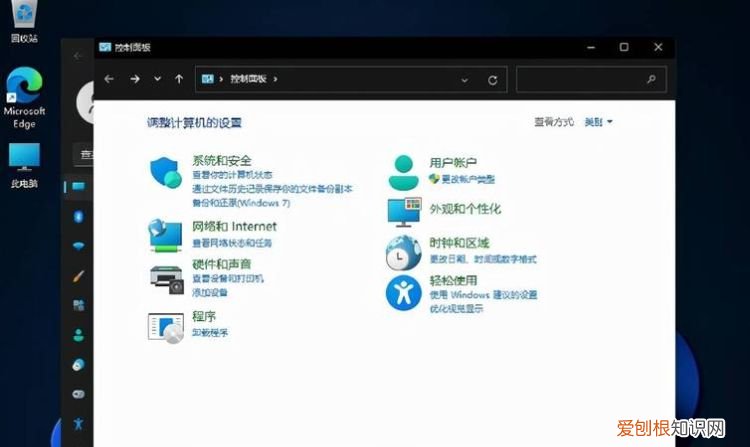Select System icon in Settings sidebar
Viewport: 750px width, 447px height.
coord(78,186)
